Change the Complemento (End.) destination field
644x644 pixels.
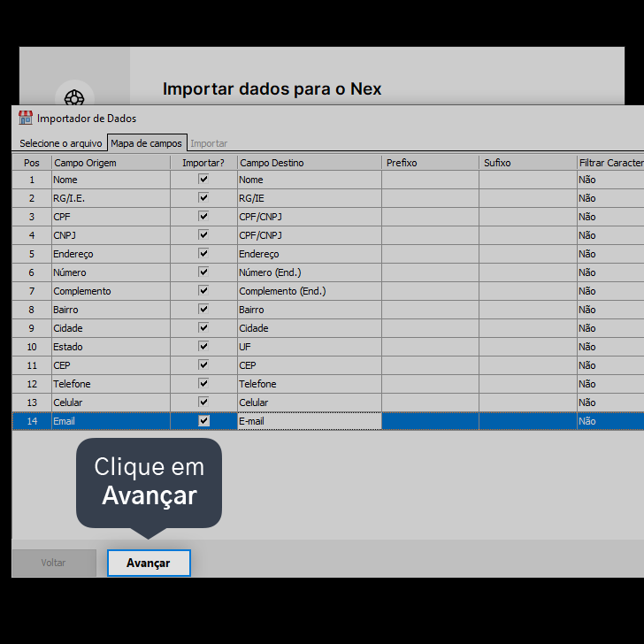[x=310, y=291]
